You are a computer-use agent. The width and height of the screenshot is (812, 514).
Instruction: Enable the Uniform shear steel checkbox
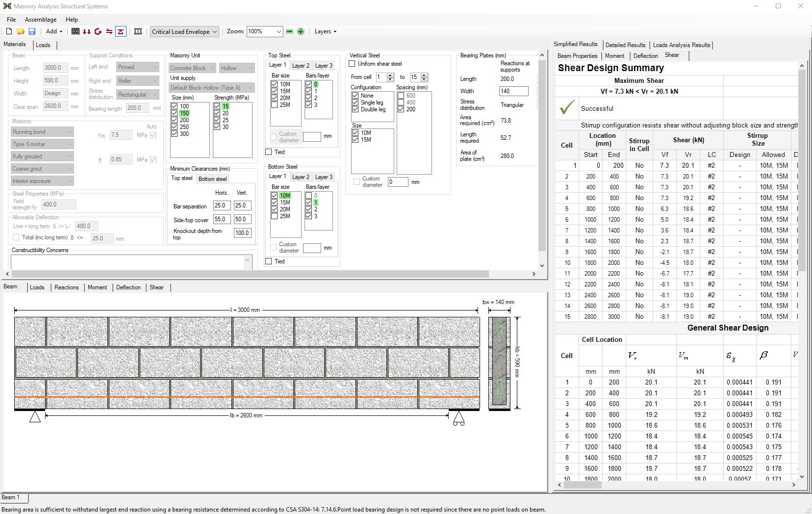(352, 64)
